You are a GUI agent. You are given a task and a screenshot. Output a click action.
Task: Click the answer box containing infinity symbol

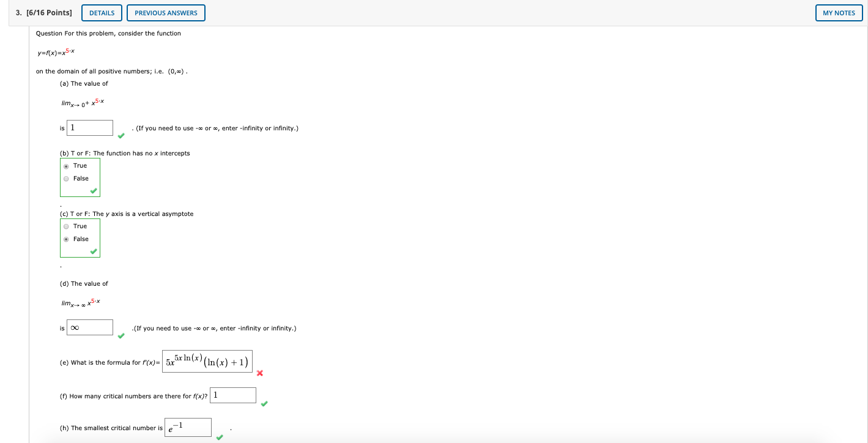pos(90,327)
